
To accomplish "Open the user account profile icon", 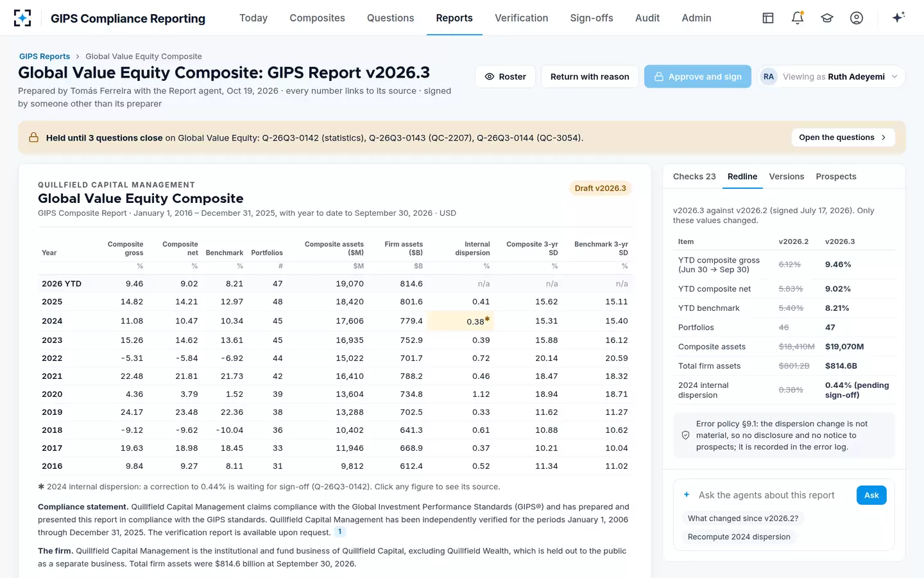I will pyautogui.click(x=857, y=18).
